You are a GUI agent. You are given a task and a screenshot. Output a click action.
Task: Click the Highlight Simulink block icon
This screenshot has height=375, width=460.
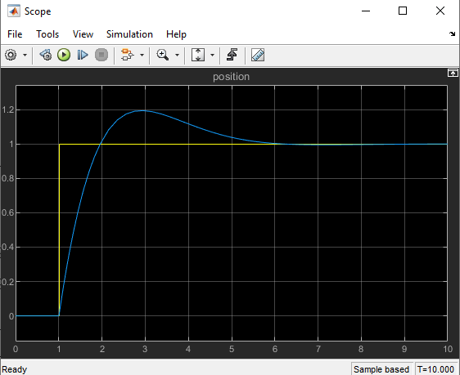click(x=127, y=55)
